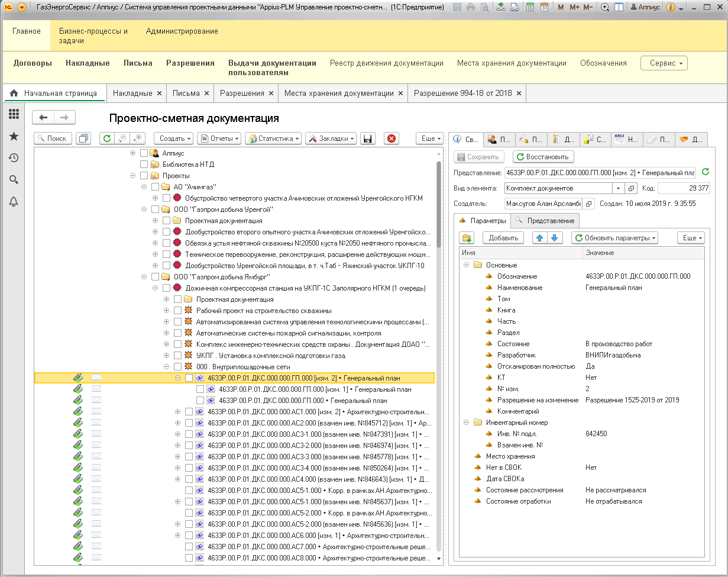This screenshot has width=728, height=577.
Task: Tick checkbox of ГП.000 [изм. 1] Генеральный план
Action: click(x=200, y=389)
